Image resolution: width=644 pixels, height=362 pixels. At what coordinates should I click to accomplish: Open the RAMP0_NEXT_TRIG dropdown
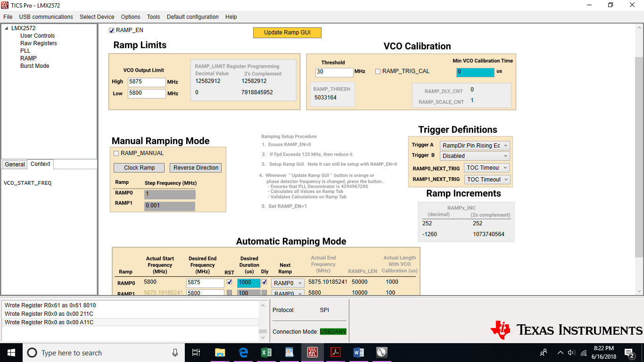(487, 168)
